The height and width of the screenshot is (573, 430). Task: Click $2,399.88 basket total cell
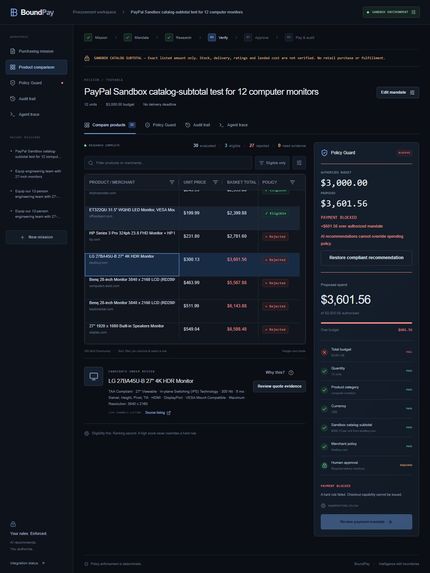click(237, 213)
